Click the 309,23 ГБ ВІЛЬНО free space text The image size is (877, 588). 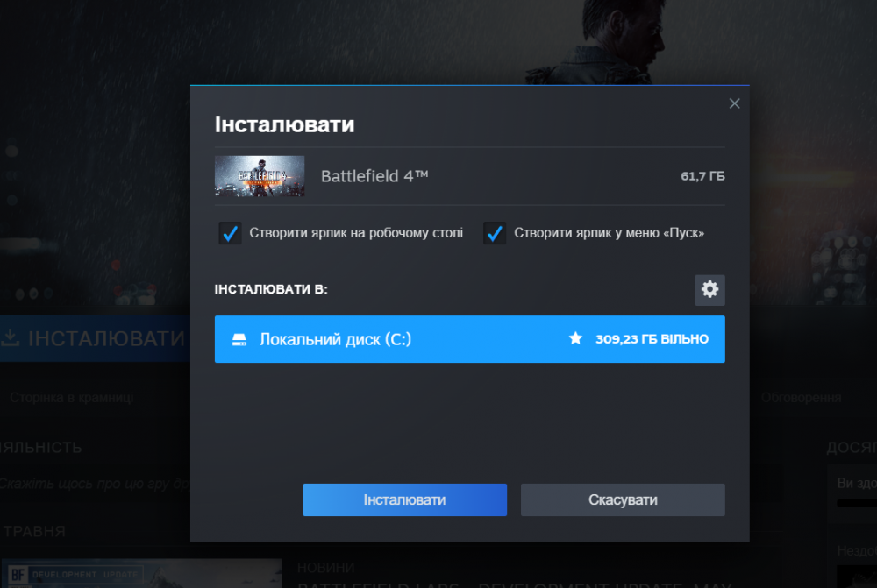click(x=652, y=339)
